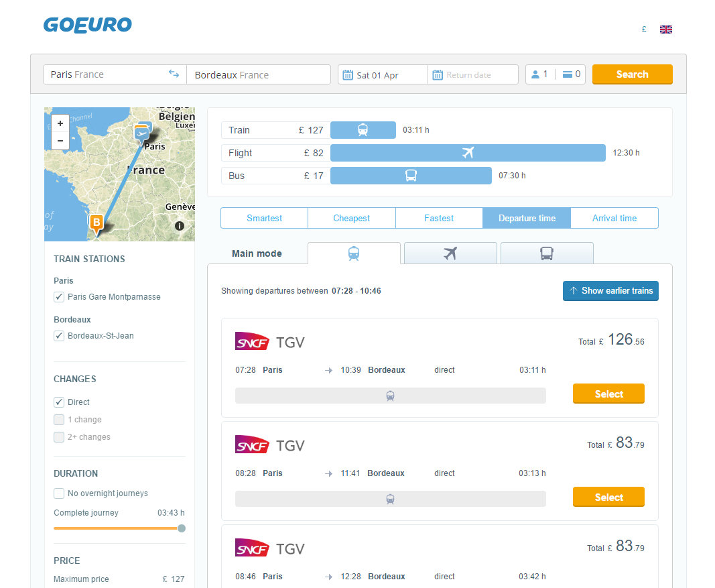Screen dimensions: 715x588
Task: Click the 126.56 total price text
Action: coord(626,340)
